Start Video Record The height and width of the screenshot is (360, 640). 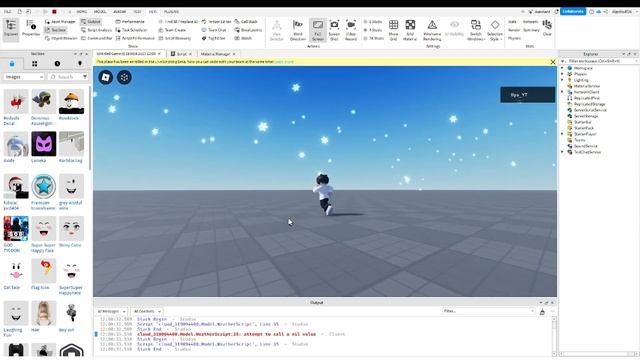pos(351,30)
